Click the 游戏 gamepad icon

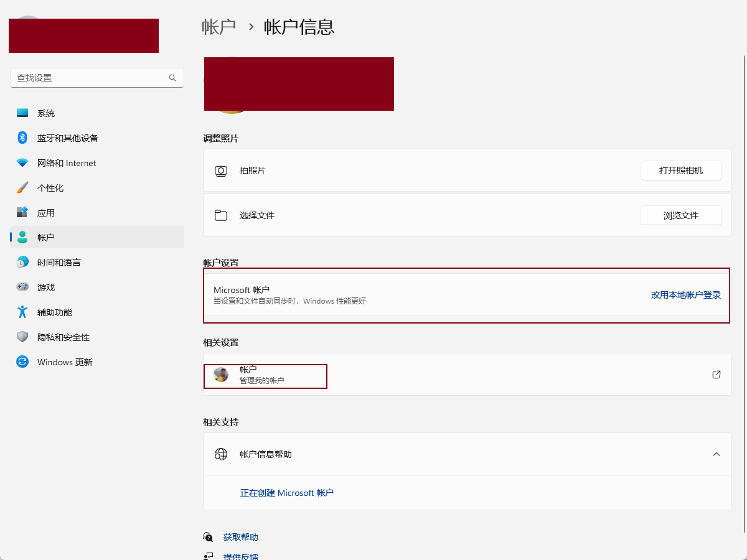point(22,287)
